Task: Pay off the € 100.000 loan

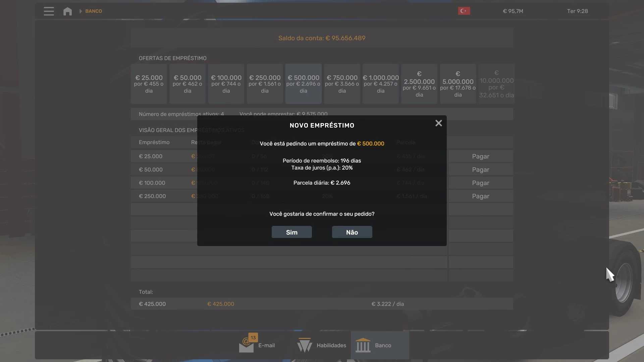Action: [x=480, y=183]
